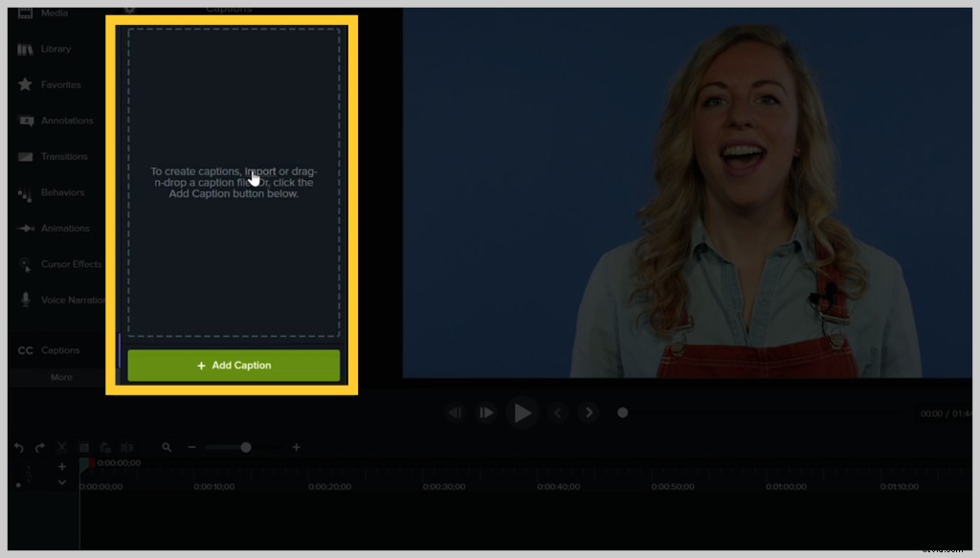
Task: Cut selection with the scissors tool
Action: click(x=60, y=447)
